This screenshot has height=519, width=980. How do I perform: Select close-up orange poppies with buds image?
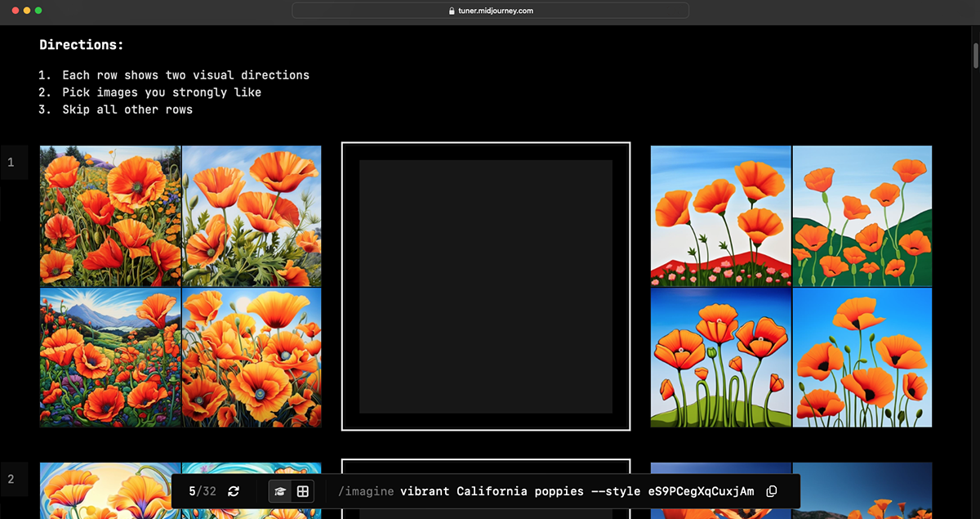(x=252, y=216)
